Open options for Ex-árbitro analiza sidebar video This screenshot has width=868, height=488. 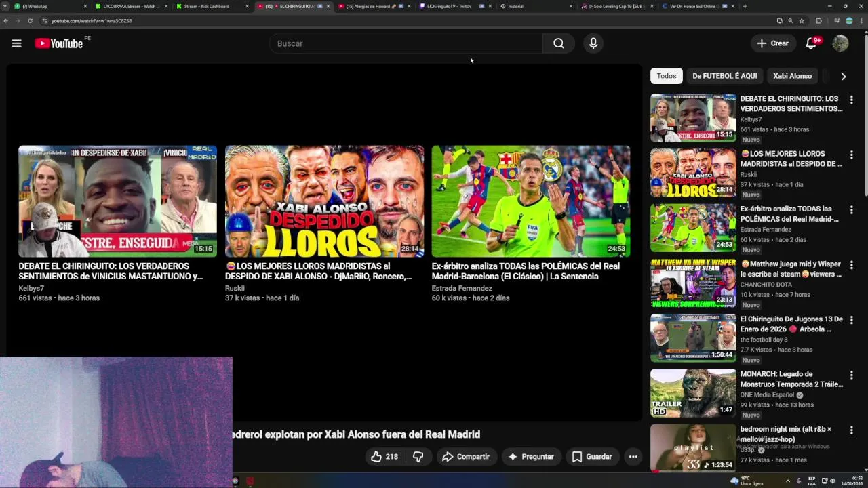tap(851, 210)
